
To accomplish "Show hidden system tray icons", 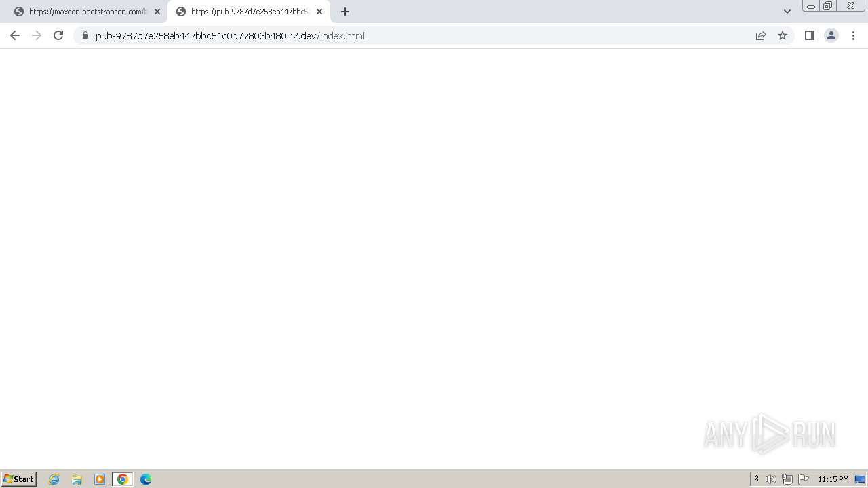I will tap(757, 479).
